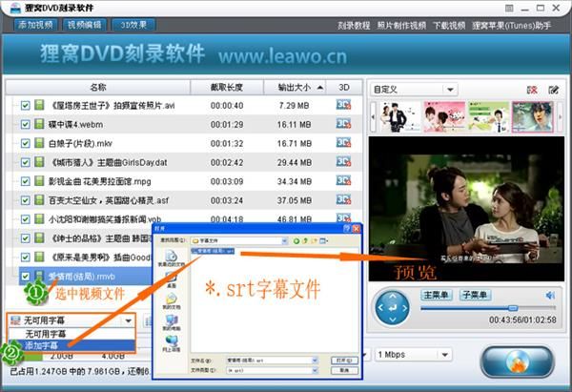Image resolution: width=572 pixels, height=392 pixels.
Task: Mute audio with the speaker icon
Action: tap(550, 295)
